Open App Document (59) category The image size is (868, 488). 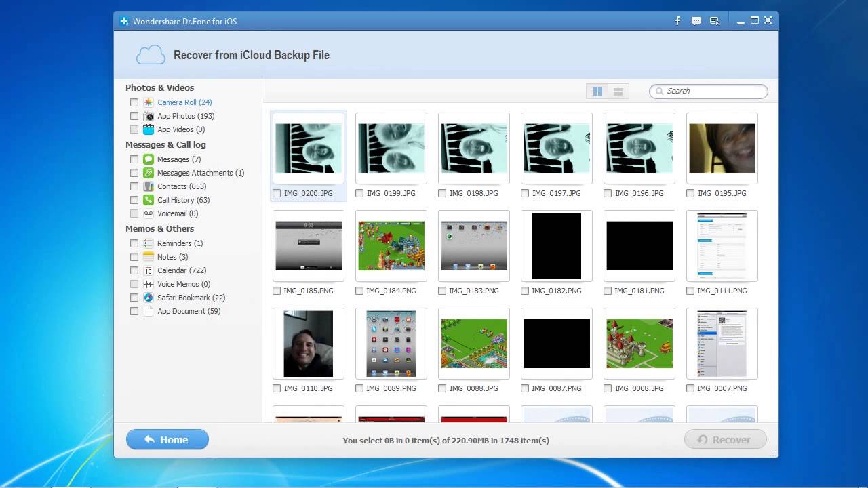coord(189,311)
